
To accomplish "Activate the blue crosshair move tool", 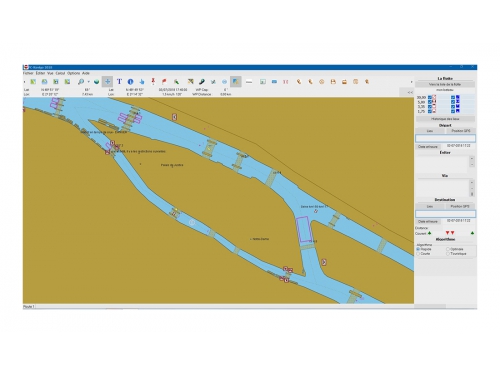I will pyautogui.click(x=107, y=82).
